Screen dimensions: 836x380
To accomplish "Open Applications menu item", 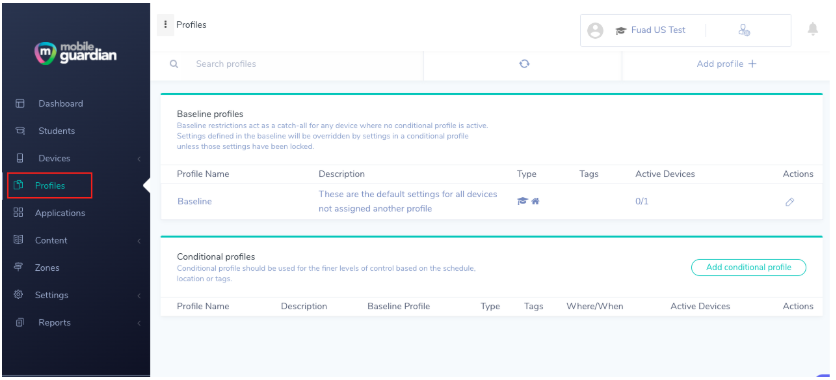I will point(60,213).
